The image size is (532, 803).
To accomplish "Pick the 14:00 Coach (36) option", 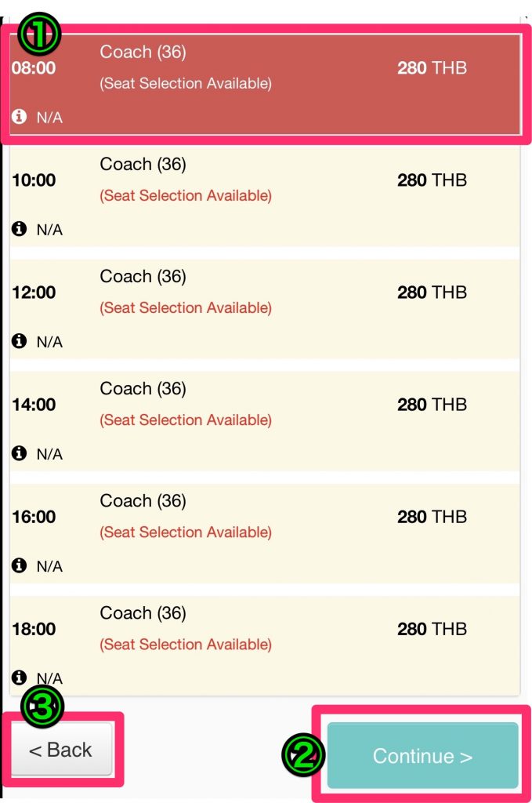I will [265, 421].
